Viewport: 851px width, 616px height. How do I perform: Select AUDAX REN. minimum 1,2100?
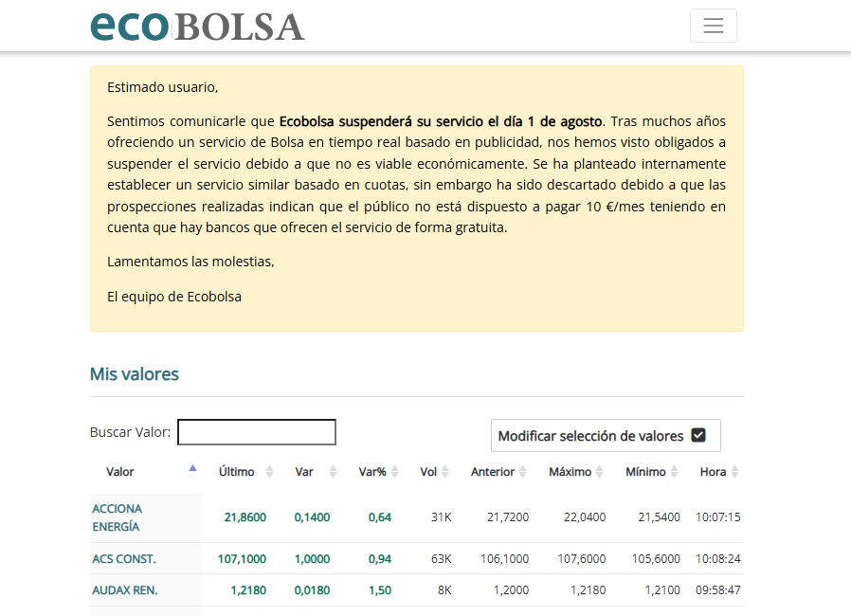pos(662,590)
